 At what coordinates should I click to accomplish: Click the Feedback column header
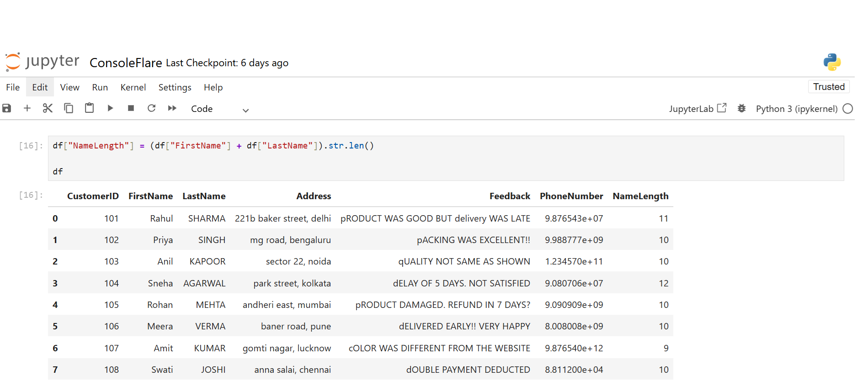coord(510,196)
